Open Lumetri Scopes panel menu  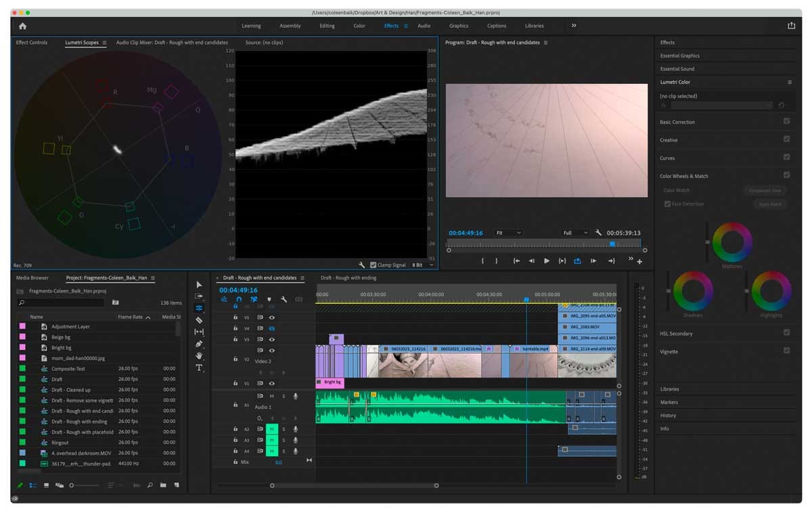104,43
